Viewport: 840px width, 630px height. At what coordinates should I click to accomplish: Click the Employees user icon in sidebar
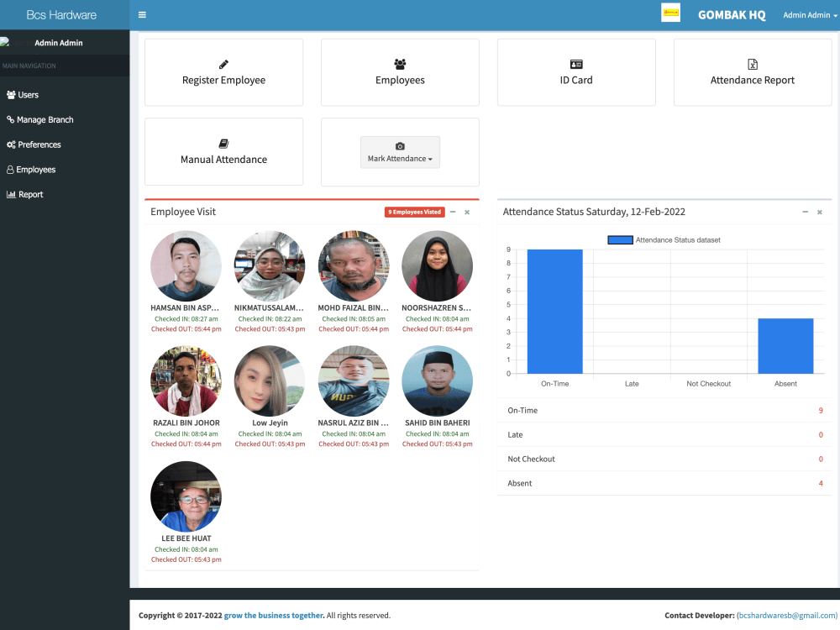(x=10, y=170)
